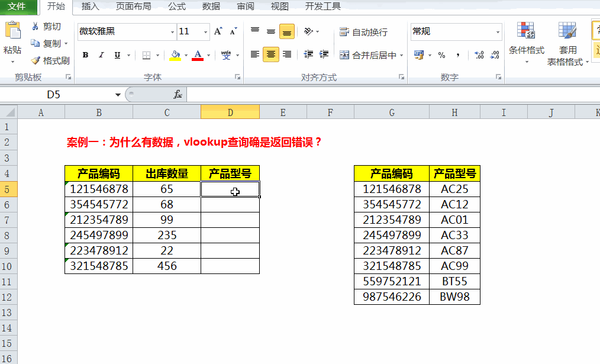
Task: Apply percent style
Action: pos(441,55)
